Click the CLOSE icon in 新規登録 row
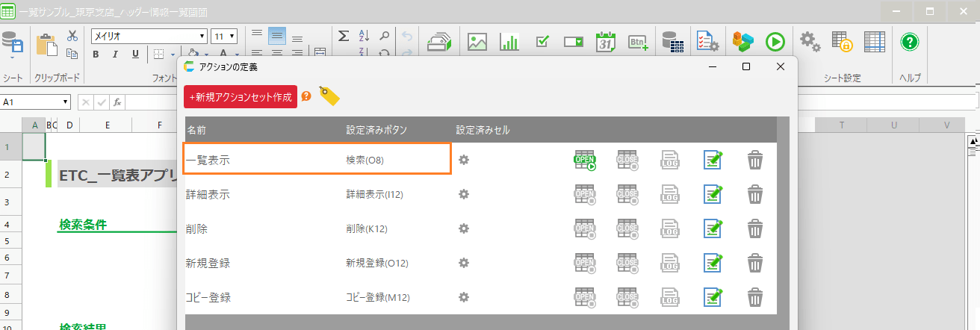Viewport: 980px width, 330px height. point(627,263)
